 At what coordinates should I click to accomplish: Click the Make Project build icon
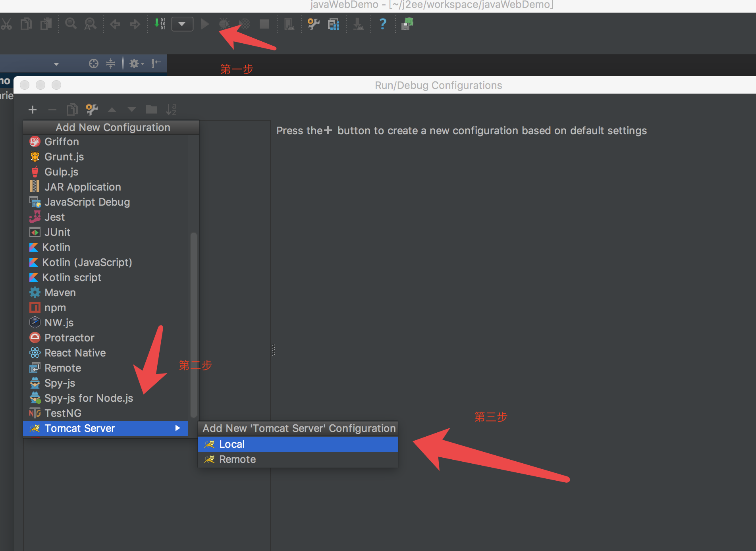click(x=160, y=24)
